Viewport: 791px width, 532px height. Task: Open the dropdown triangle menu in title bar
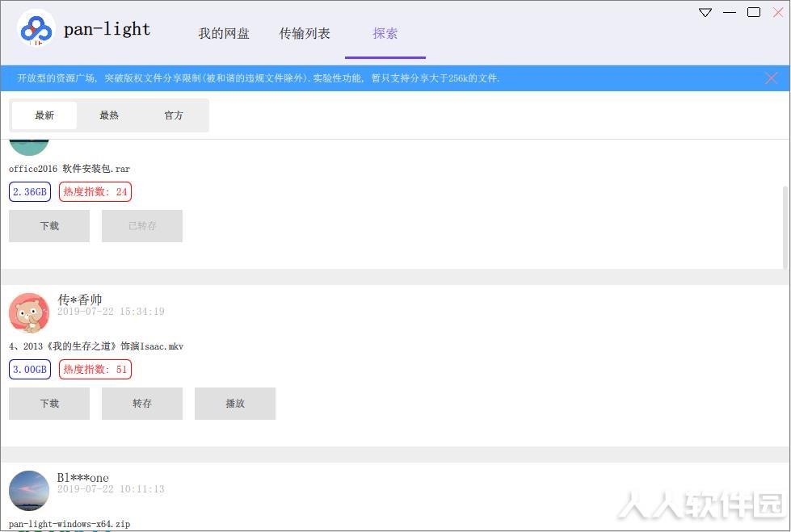[705, 13]
